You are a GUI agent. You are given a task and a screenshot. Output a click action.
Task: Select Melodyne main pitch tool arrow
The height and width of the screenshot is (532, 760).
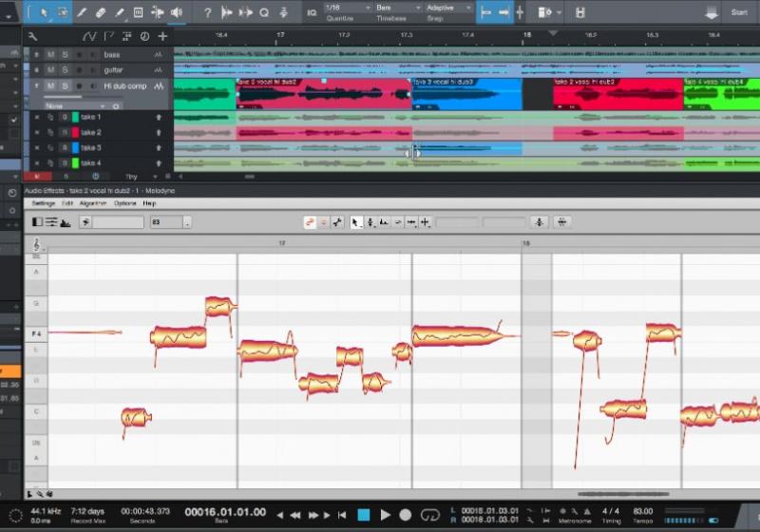[355, 222]
